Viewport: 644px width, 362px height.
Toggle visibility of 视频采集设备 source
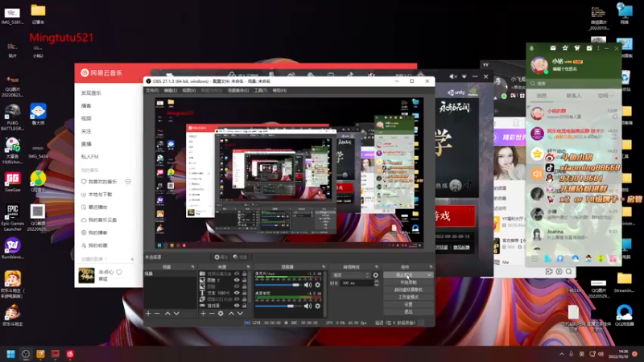pyautogui.click(x=237, y=274)
